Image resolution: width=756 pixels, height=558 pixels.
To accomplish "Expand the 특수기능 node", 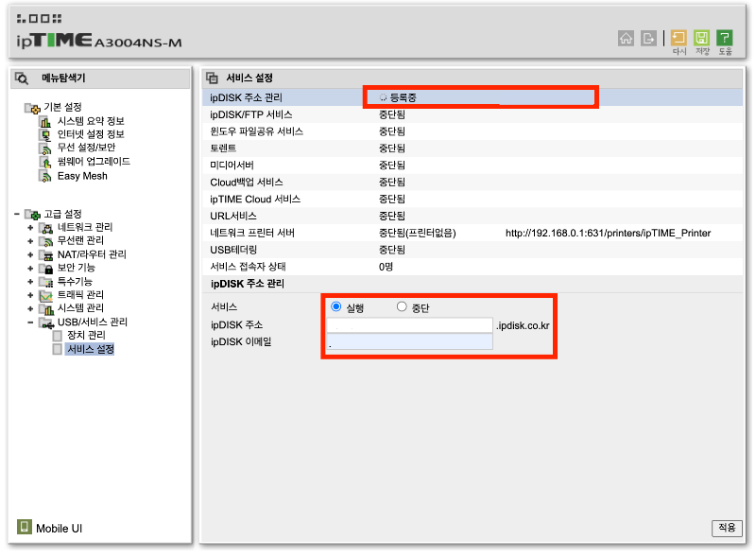I will click(30, 282).
